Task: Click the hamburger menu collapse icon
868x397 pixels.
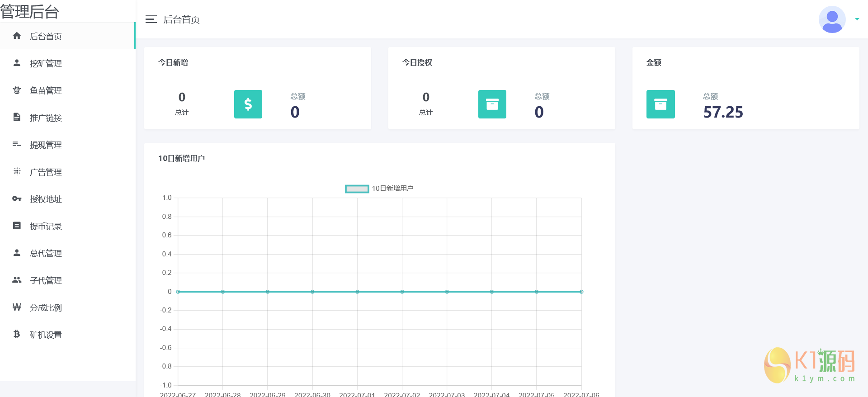Action: [x=151, y=19]
